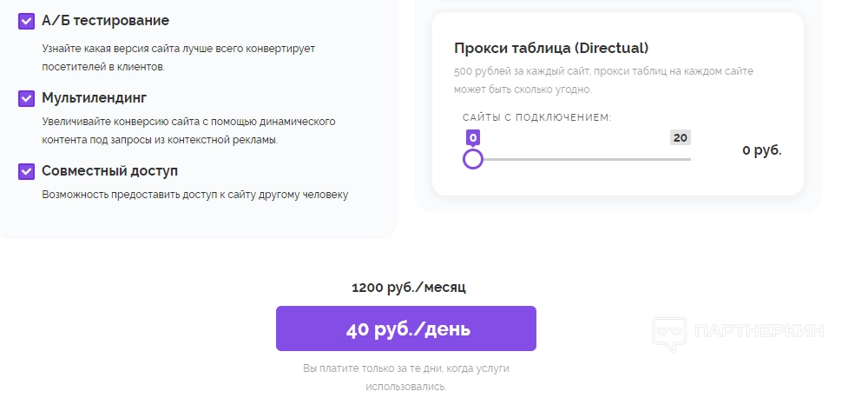Toggle the Мультилендинг checkbox

click(26, 98)
